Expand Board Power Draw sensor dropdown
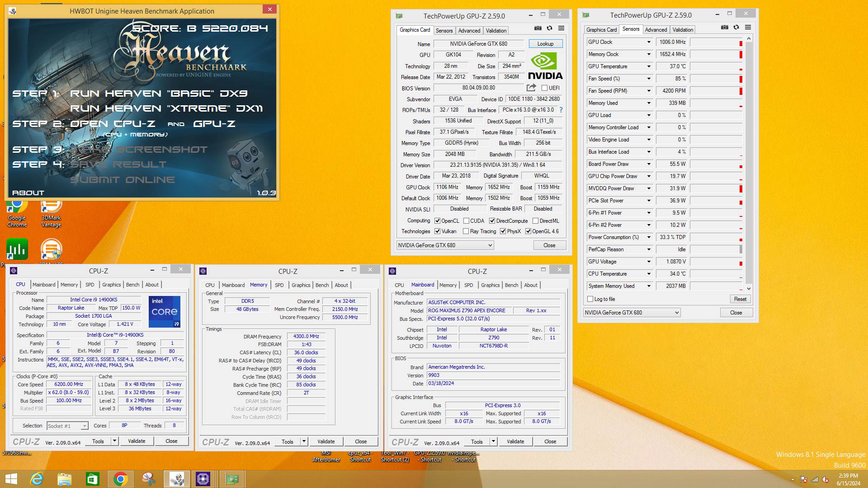This screenshot has height=488, width=868. (x=649, y=164)
